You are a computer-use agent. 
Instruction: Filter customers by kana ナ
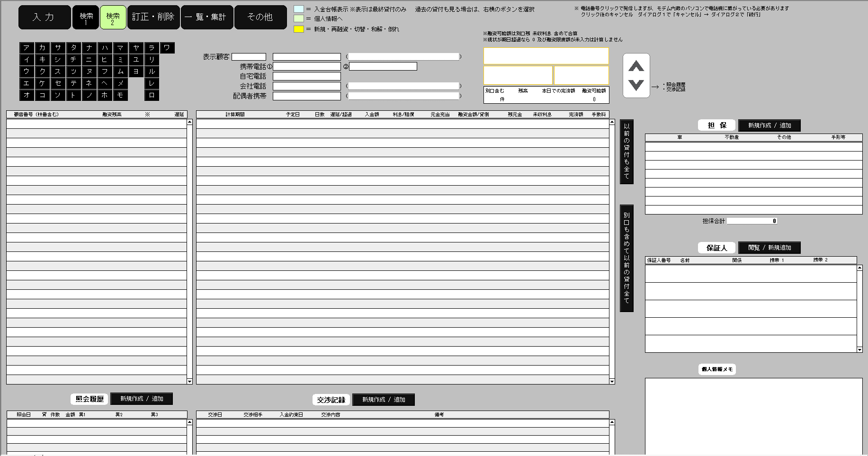(89, 48)
